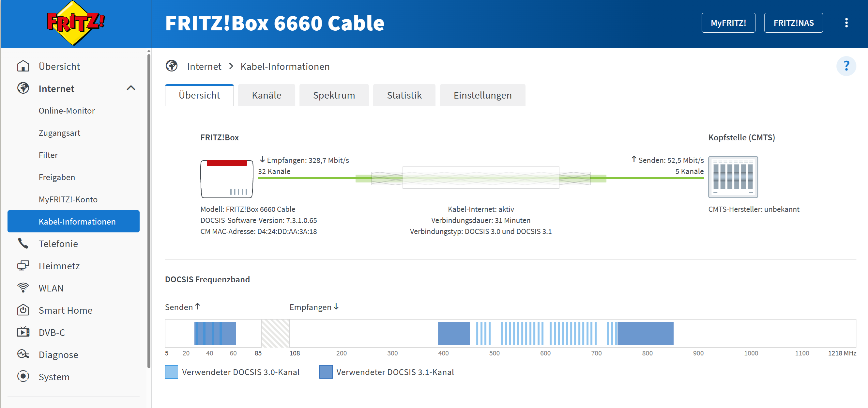The image size is (868, 408).
Task: Open the three-dot options menu
Action: (x=846, y=23)
